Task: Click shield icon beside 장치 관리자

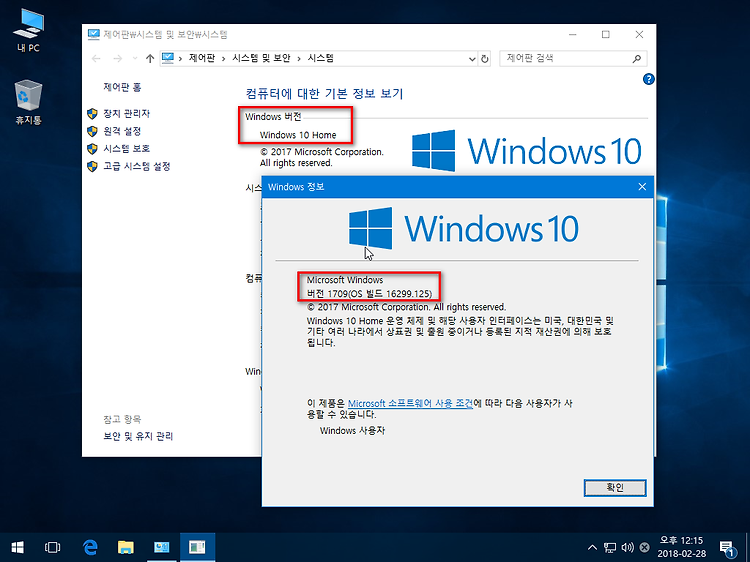Action: click(92, 114)
